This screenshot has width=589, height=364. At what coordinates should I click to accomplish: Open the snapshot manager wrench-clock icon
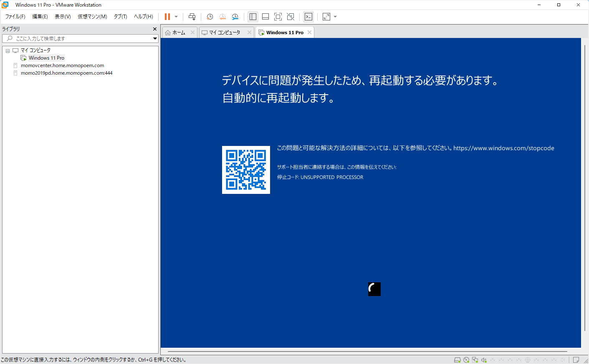235,17
